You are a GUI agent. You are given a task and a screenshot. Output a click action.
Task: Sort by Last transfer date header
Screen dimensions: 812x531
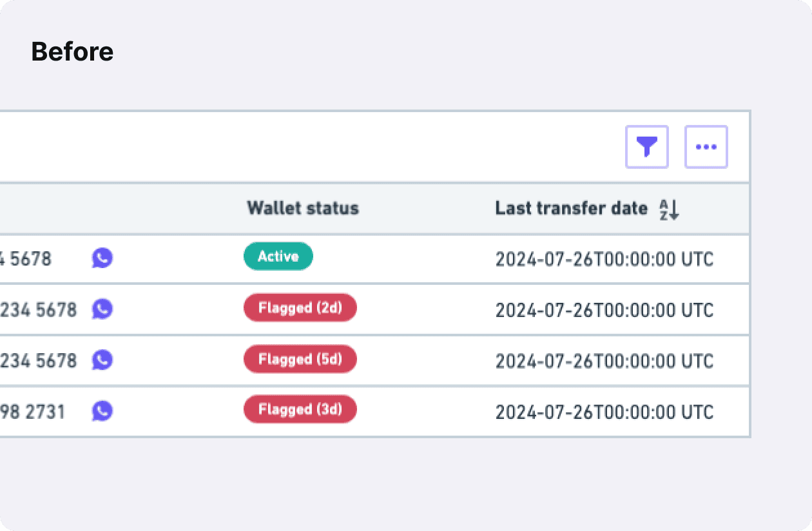pyautogui.click(x=571, y=208)
